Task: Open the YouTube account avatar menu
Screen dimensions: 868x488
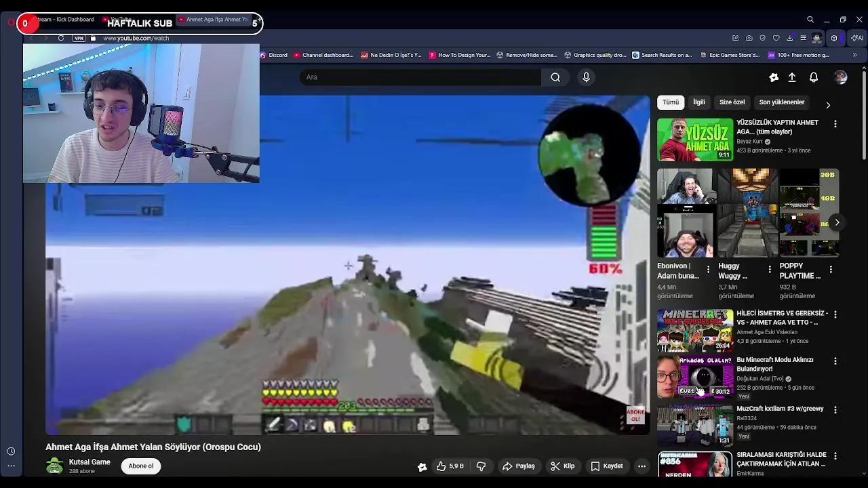Action: pos(841,77)
